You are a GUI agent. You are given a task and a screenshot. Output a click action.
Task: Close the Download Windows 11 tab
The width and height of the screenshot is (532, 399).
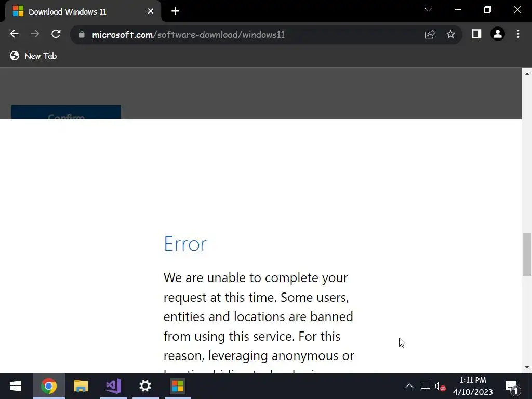click(x=151, y=11)
